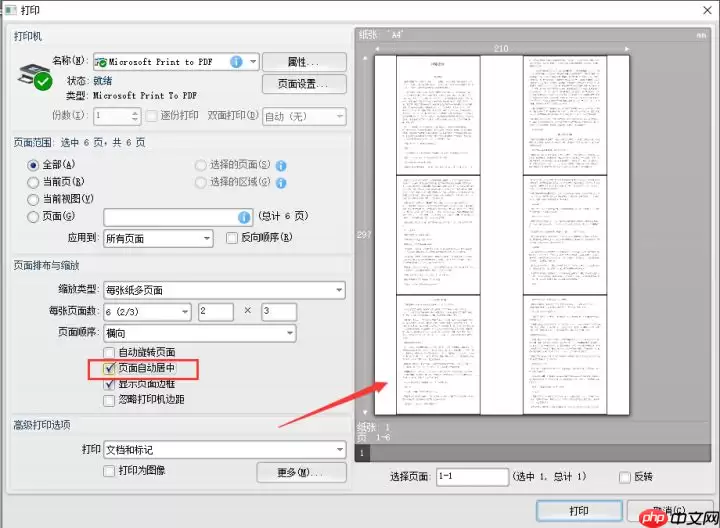
Task: Click sheet number 1 in preview strip
Action: point(362,453)
